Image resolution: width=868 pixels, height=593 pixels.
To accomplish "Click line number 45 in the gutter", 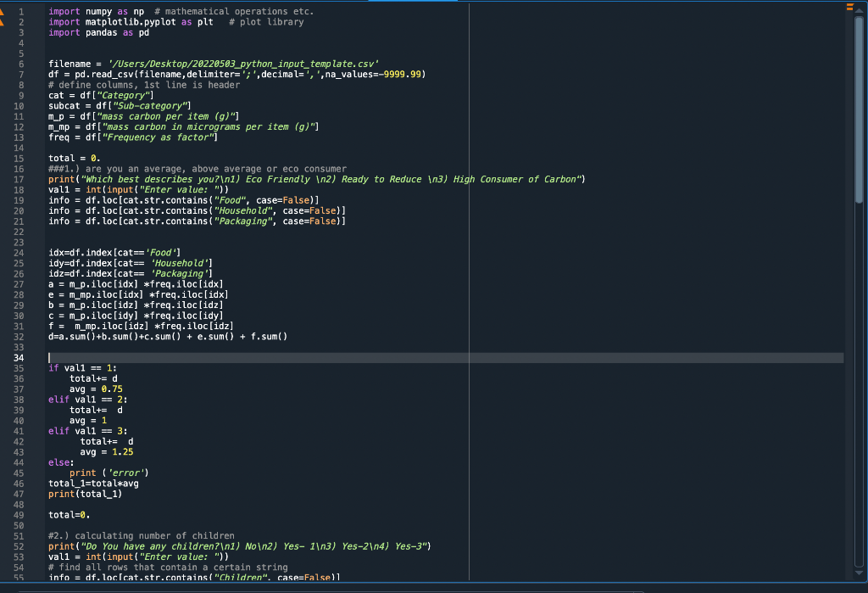I will pyautogui.click(x=19, y=473).
